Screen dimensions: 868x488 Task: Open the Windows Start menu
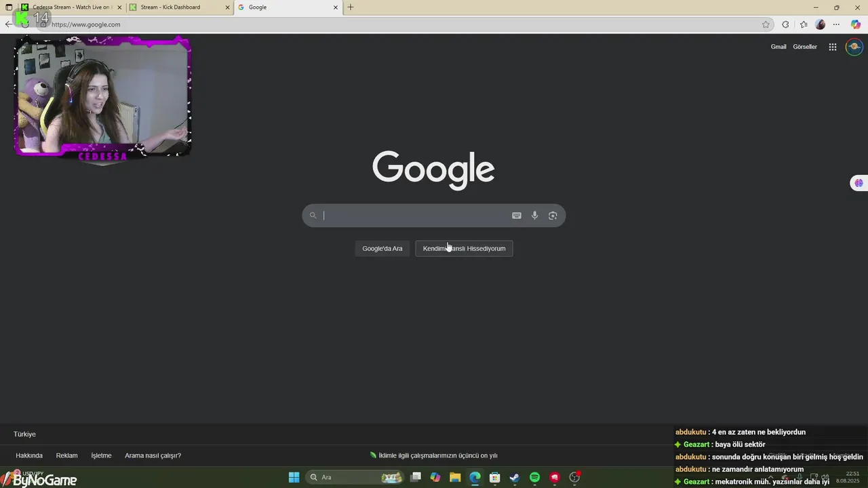294,477
